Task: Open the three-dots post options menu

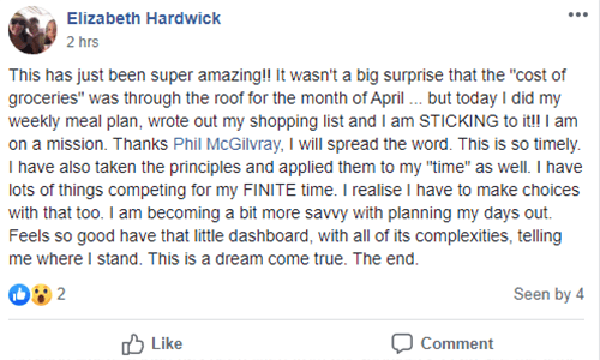Action: tap(578, 15)
